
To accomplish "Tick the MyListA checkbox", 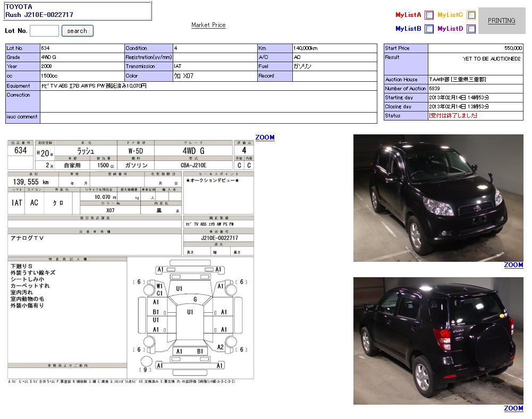I will click(x=429, y=15).
